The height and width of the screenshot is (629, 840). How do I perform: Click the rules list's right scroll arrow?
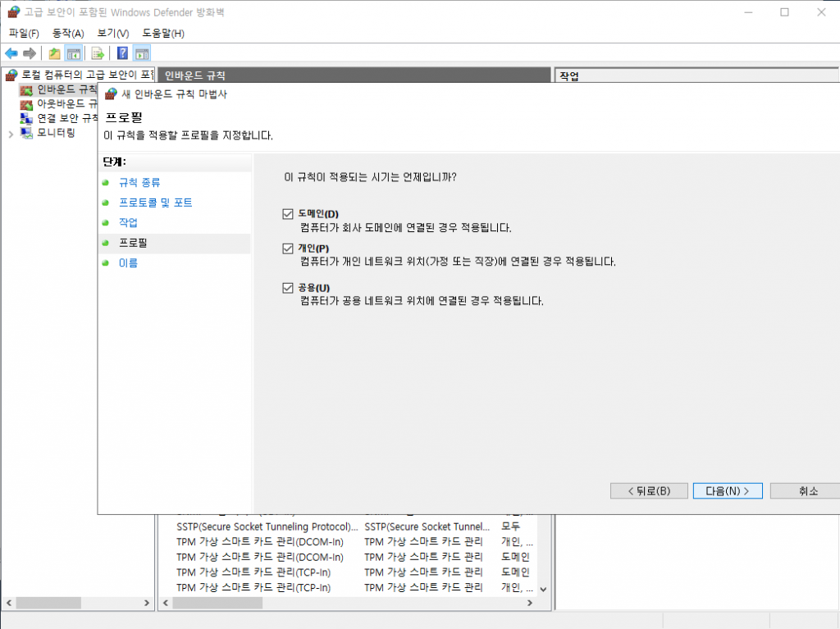tap(530, 603)
